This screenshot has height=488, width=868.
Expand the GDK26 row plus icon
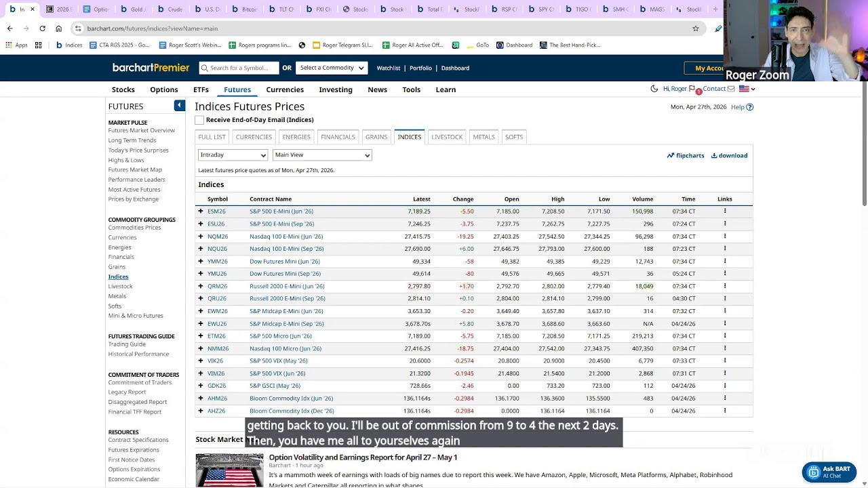pyautogui.click(x=200, y=386)
